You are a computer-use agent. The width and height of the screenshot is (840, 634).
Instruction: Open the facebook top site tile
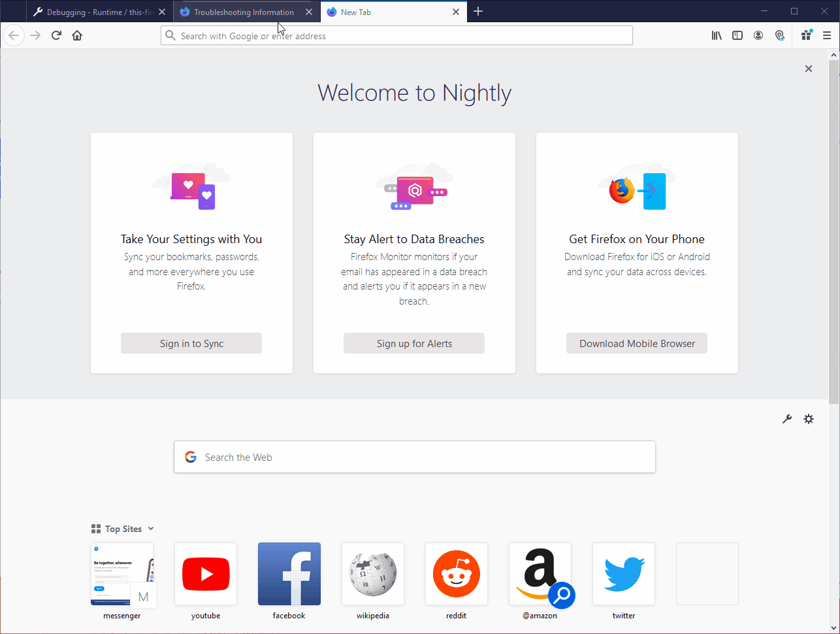[289, 574]
